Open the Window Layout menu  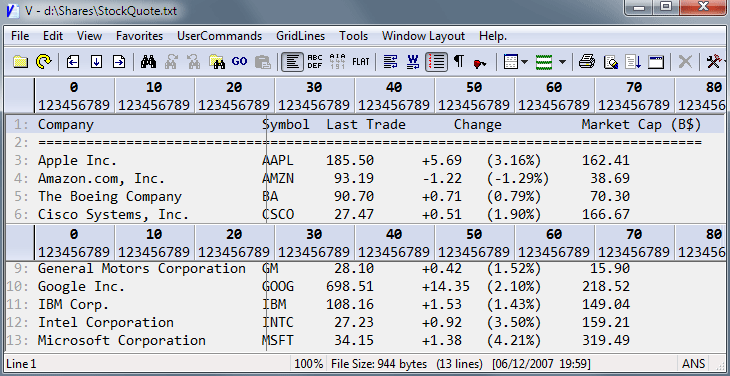tap(424, 36)
